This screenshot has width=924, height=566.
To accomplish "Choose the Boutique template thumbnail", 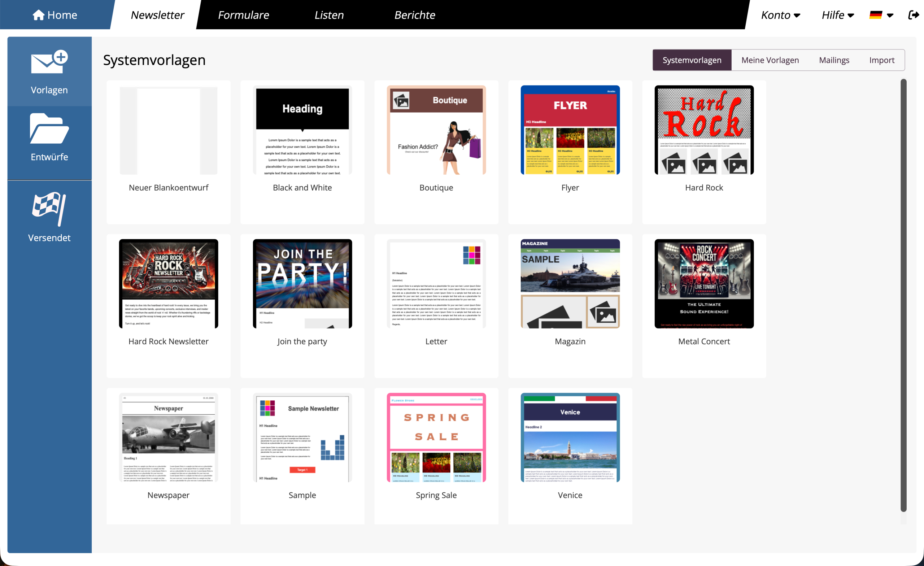I will point(436,130).
